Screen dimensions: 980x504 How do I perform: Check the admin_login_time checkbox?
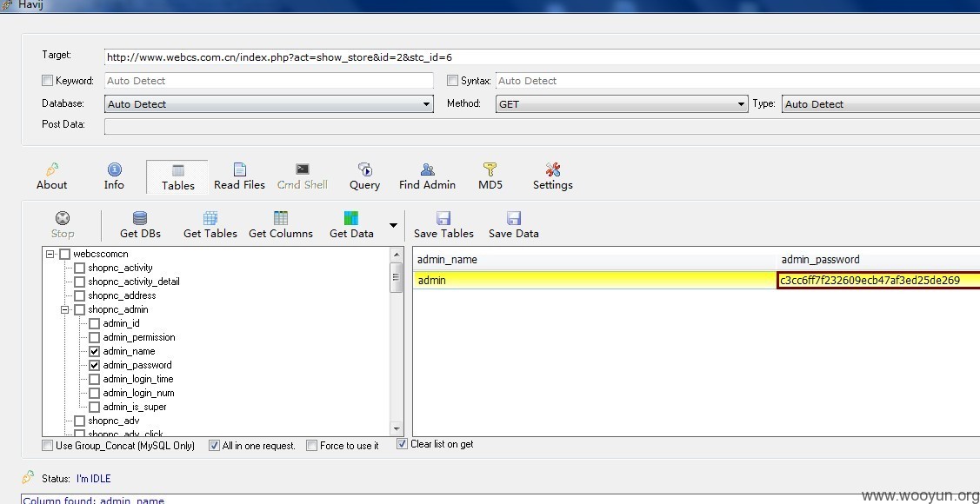click(x=95, y=379)
